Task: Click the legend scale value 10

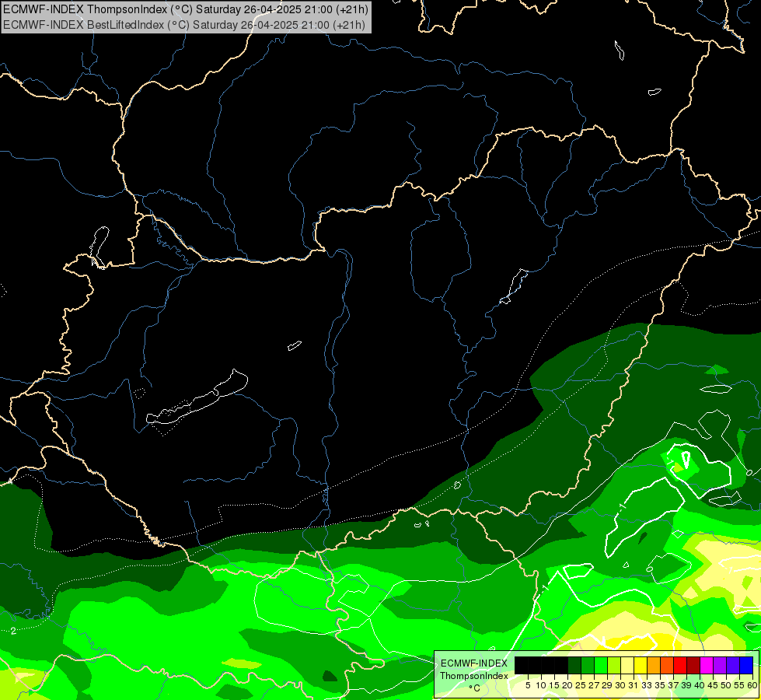Action: (x=541, y=685)
